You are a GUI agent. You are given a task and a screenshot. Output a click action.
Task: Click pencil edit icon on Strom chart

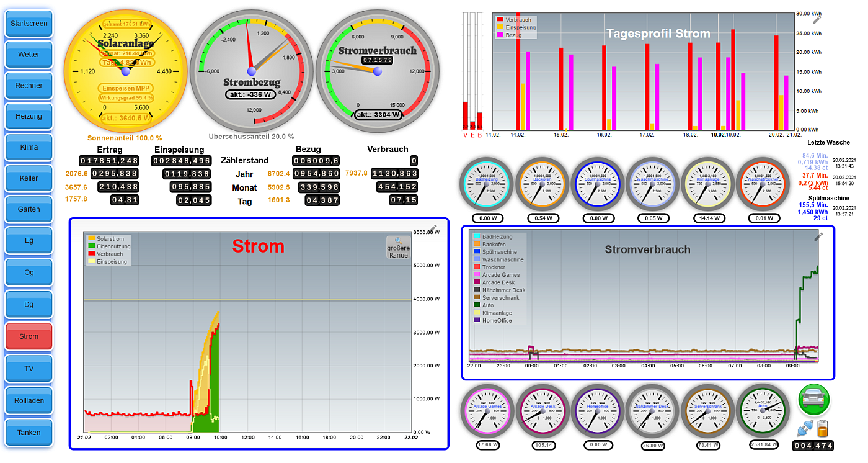click(433, 228)
